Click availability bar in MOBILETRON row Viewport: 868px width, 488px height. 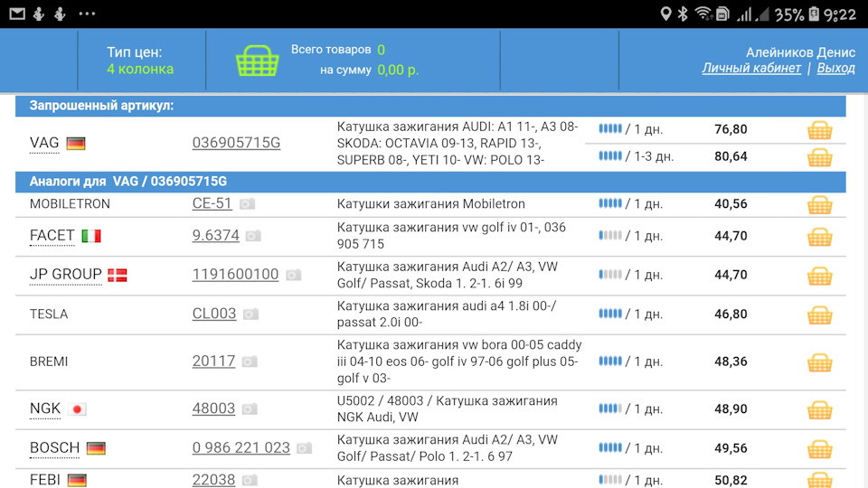tap(610, 203)
